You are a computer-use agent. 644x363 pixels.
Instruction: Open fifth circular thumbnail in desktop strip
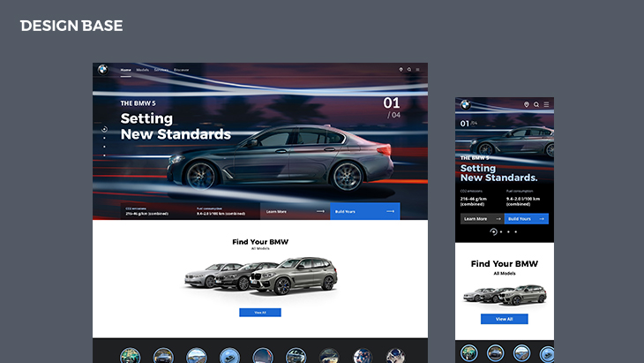(263, 356)
